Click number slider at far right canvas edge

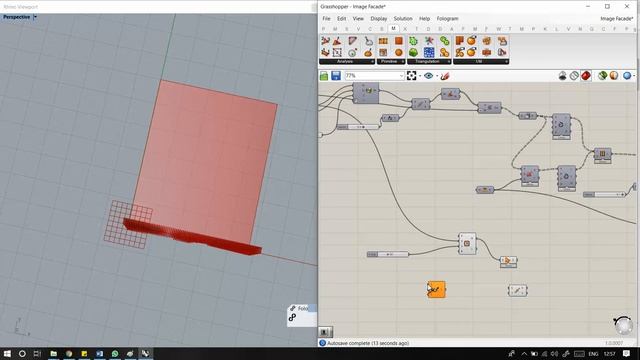pyautogui.click(x=604, y=195)
